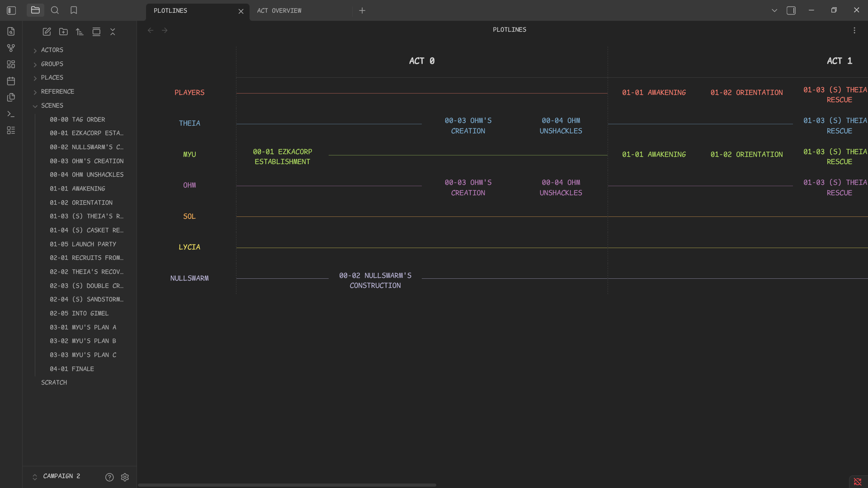
Task: Open the 03-01 MYU'S PLAN A file
Action: click(83, 328)
